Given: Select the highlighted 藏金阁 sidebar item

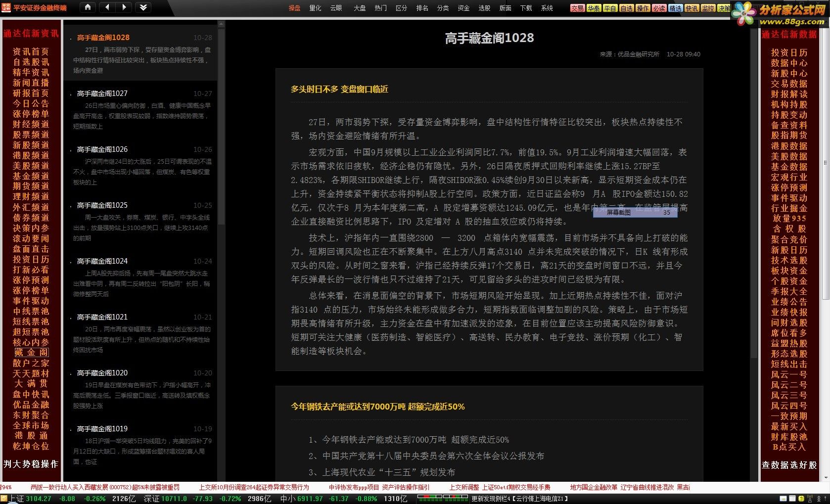Looking at the screenshot, I should (31, 352).
